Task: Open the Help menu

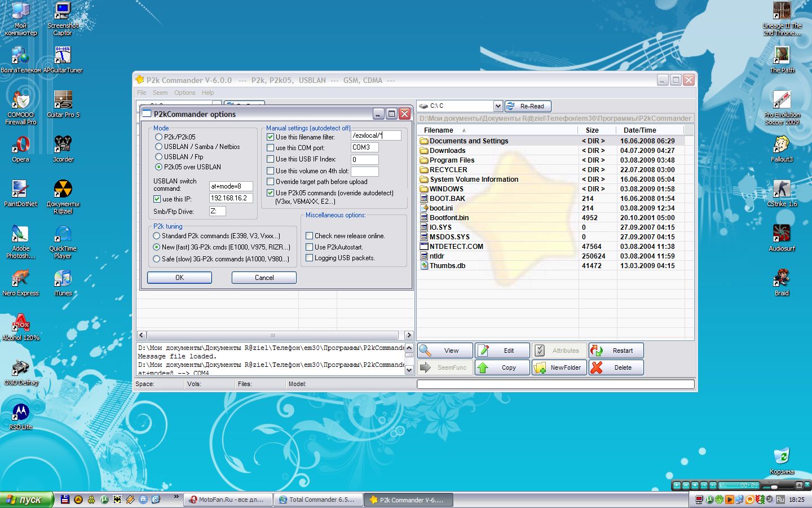Action: [x=208, y=93]
